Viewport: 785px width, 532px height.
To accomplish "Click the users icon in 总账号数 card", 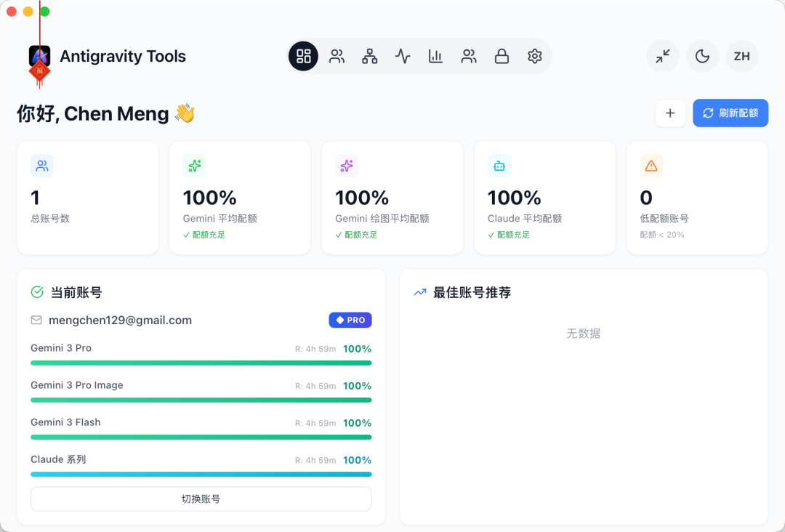I will [x=42, y=166].
